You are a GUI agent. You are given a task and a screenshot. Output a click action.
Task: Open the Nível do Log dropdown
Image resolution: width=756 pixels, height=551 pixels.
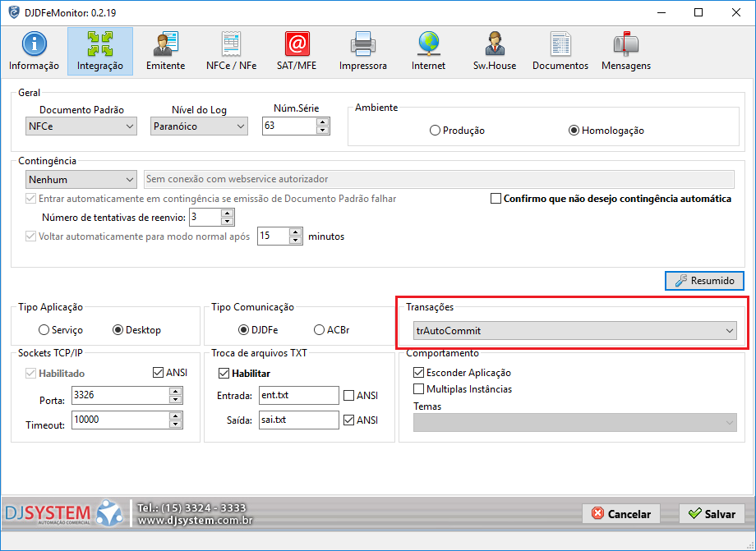point(199,126)
